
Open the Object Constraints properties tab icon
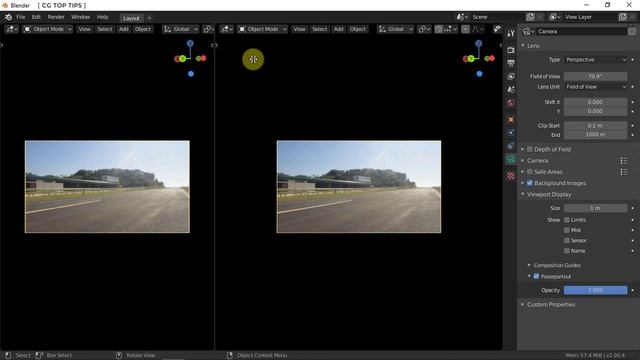pos(511,146)
